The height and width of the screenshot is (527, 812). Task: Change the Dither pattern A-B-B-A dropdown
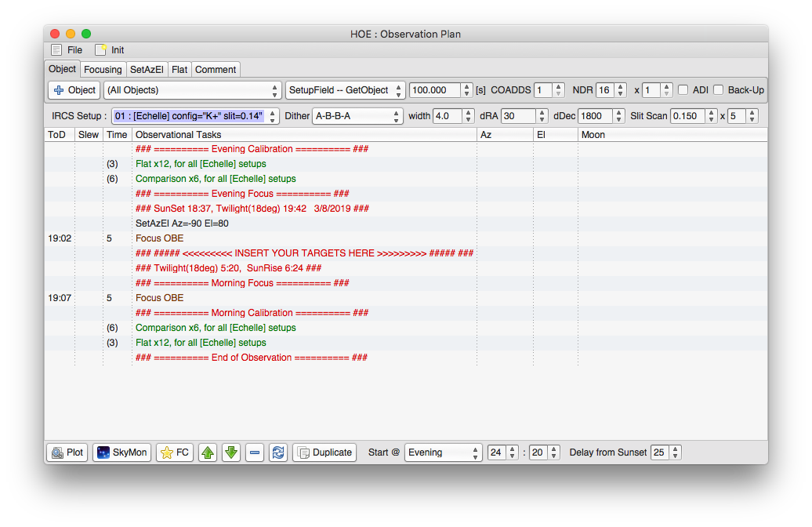point(357,114)
